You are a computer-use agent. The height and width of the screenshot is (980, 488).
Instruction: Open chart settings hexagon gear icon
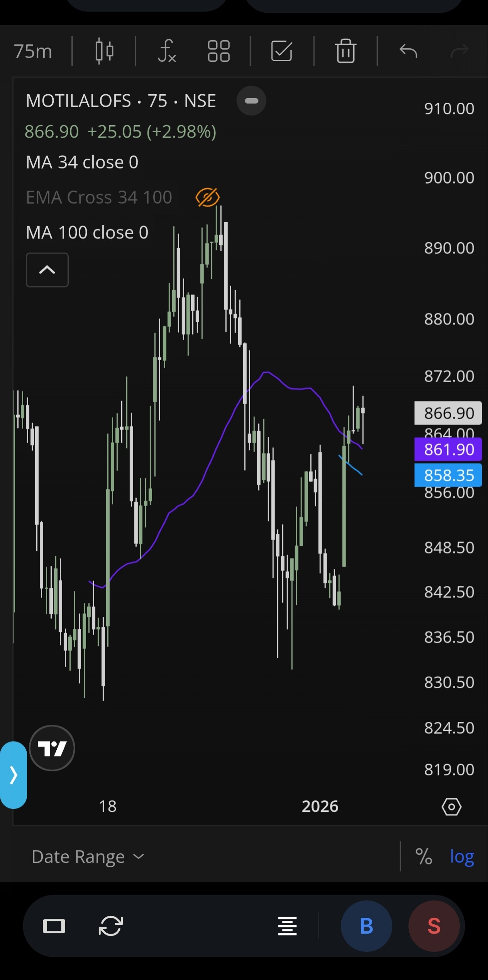pos(451,807)
